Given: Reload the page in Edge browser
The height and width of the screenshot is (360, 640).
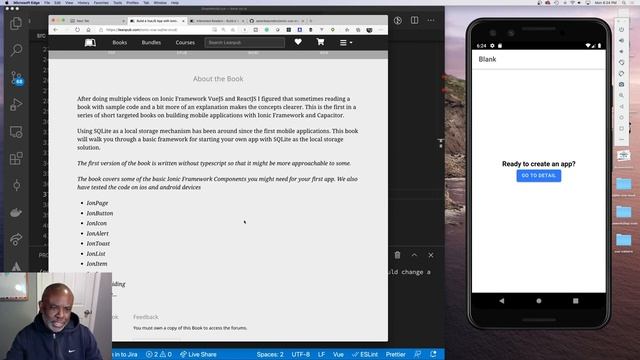Looking at the screenshot, I should (77, 30).
